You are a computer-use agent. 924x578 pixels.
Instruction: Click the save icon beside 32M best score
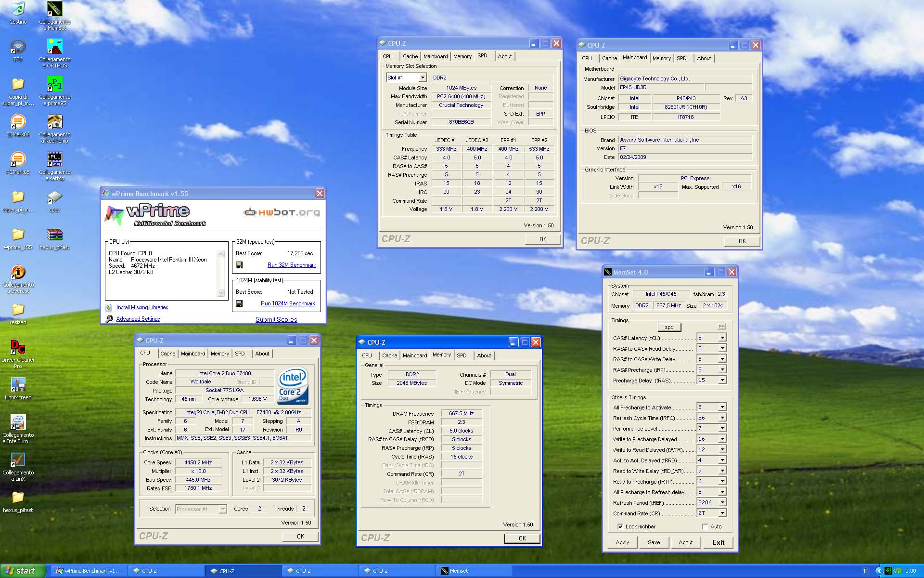click(x=239, y=265)
